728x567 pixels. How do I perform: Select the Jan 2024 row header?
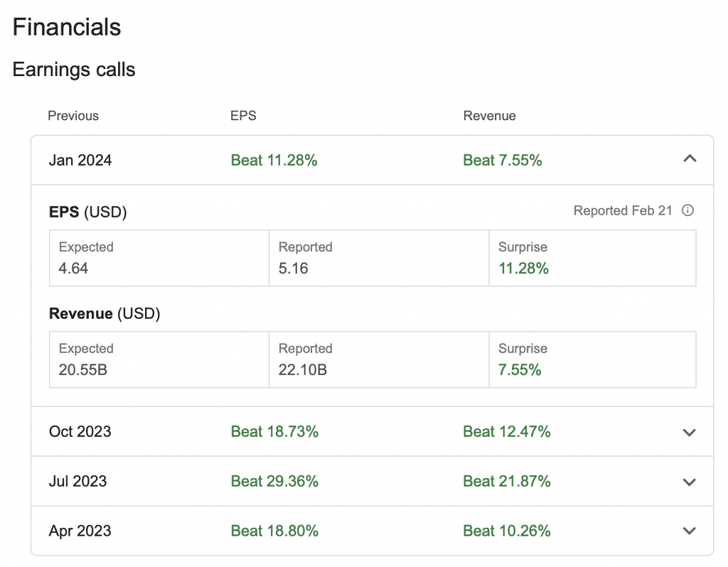coord(80,160)
